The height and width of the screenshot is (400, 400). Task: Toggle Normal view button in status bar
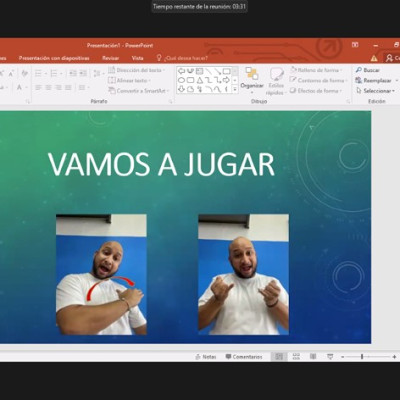pos(279,356)
